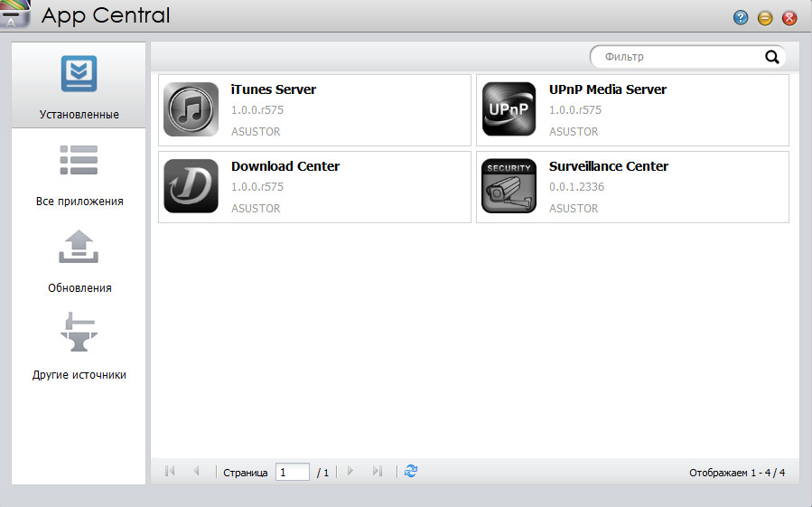
Task: Click the Download Center app icon
Action: point(191,186)
